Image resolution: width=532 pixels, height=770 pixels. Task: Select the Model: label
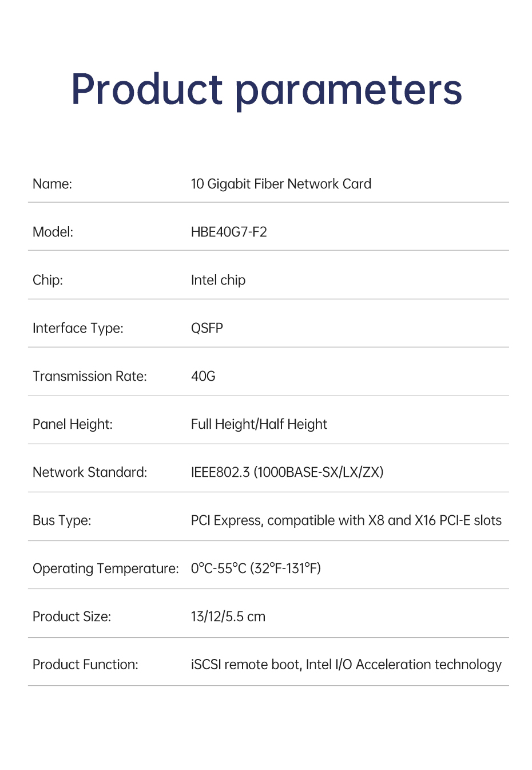[53, 232]
